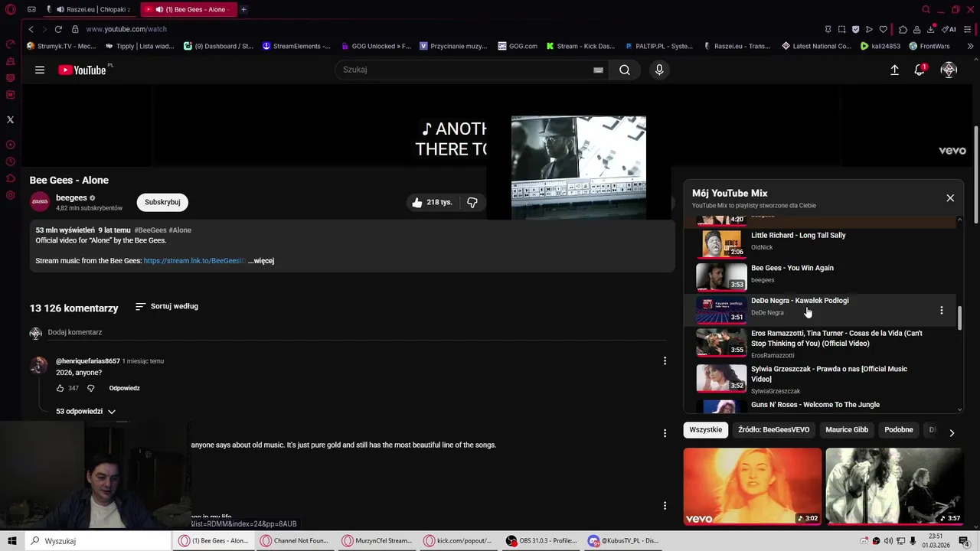Play Little Richard - Long Tall Sally
980x551 pixels.
tap(799, 236)
